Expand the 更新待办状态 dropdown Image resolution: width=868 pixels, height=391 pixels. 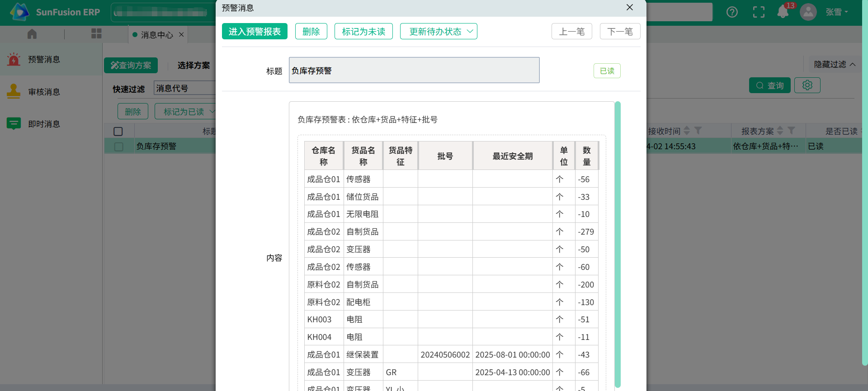438,32
